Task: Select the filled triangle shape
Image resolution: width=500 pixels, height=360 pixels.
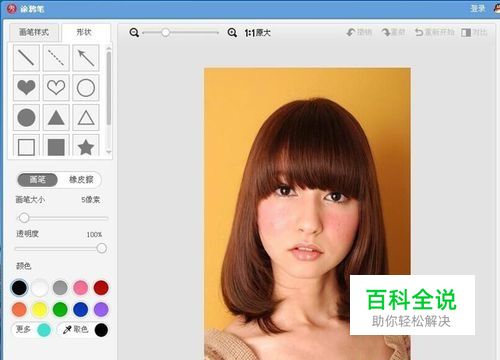Action: (56, 117)
